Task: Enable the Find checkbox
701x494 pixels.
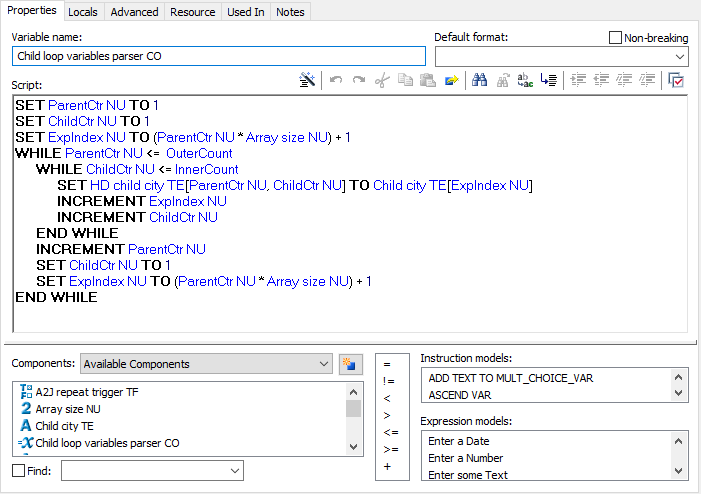Action: (18, 471)
